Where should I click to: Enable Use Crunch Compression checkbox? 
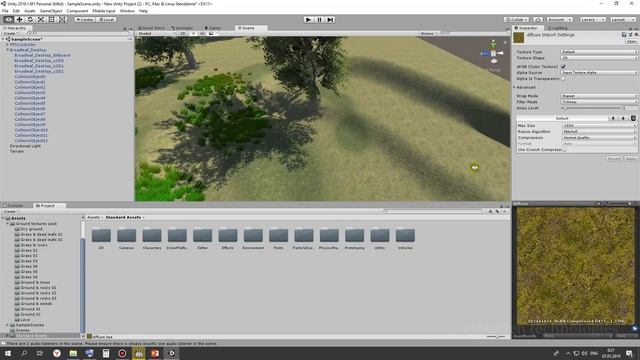564,150
